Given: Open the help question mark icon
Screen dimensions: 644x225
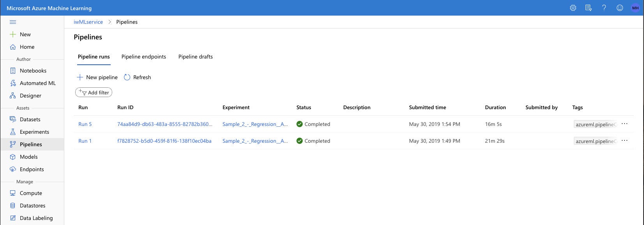Looking at the screenshot, I should pos(604,8).
